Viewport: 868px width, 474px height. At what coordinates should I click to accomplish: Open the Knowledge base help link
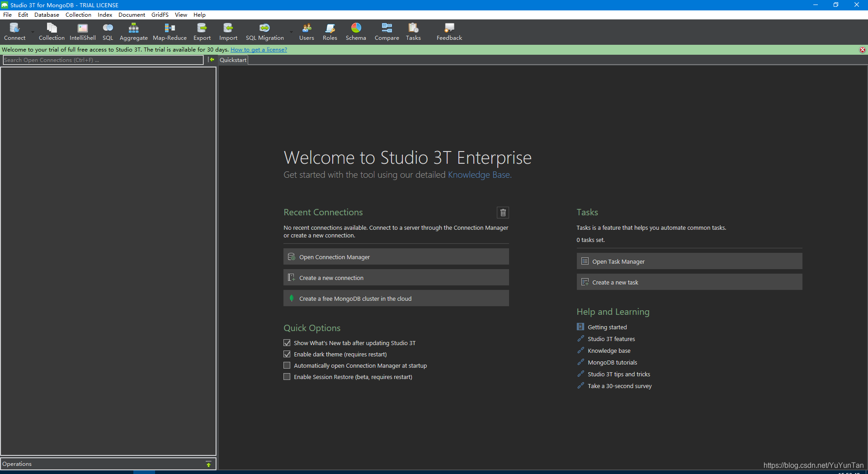[x=609, y=351]
